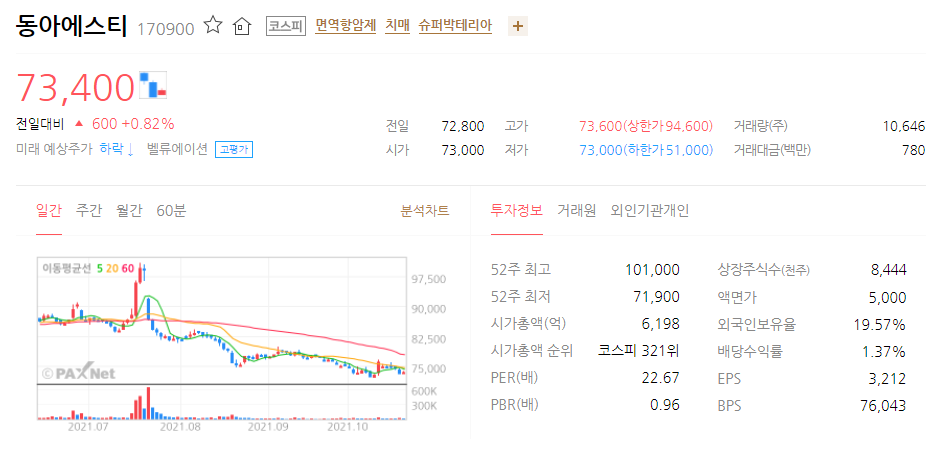Screen dimensions: 935x454
Task: Click the 거래대금 value 780
Action: coord(915,150)
